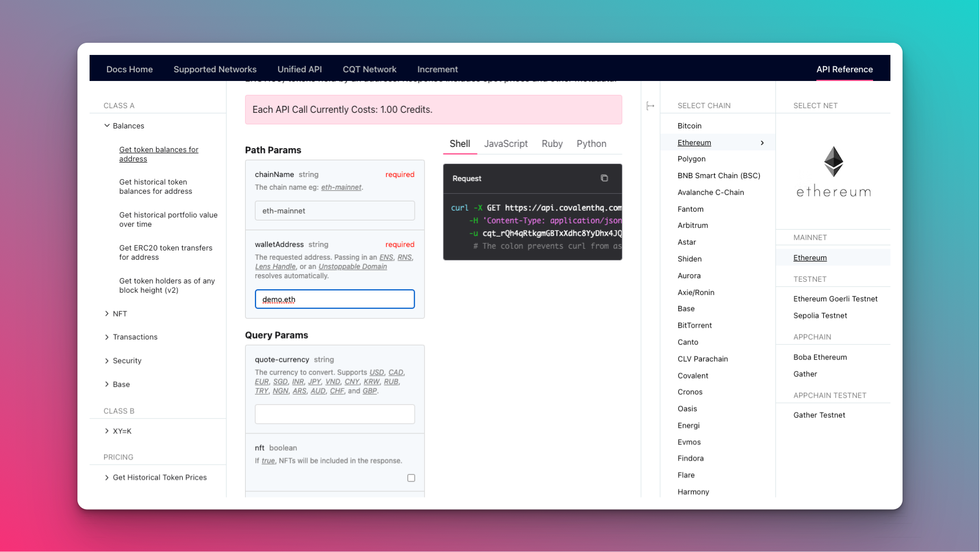The height and width of the screenshot is (552, 980).
Task: Click the GBP currency link
Action: pos(369,391)
